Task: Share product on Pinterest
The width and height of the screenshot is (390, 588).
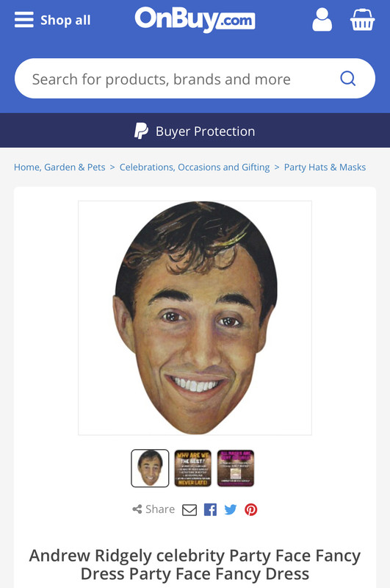Action: tap(251, 509)
